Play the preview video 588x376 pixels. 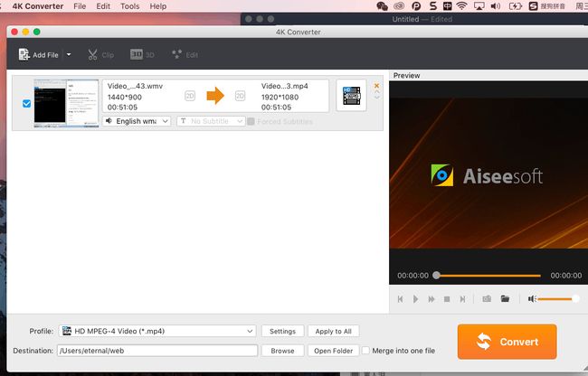pos(415,299)
